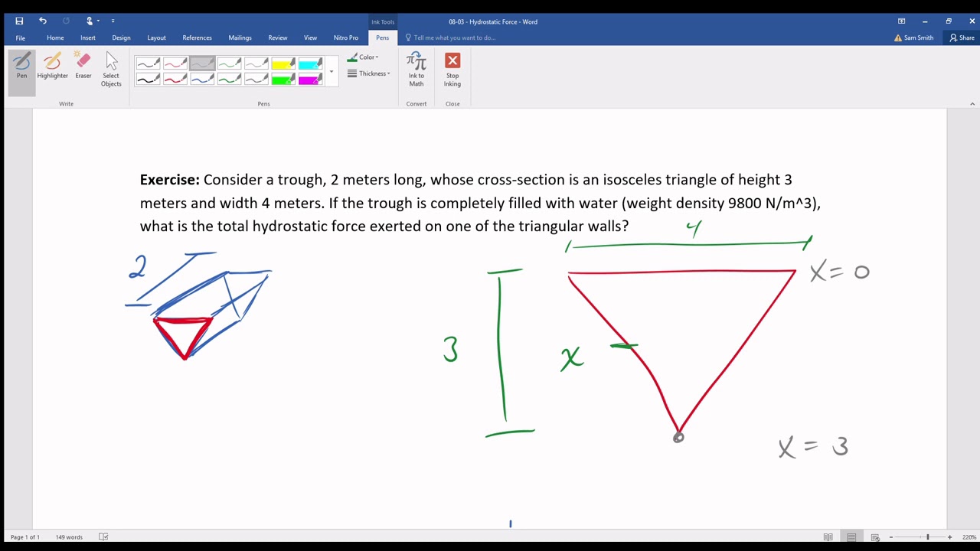Save the document
Viewport: 980px width, 551px height.
[19, 21]
